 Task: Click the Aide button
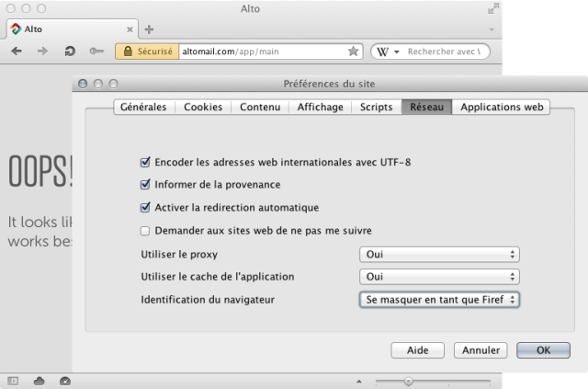click(417, 350)
